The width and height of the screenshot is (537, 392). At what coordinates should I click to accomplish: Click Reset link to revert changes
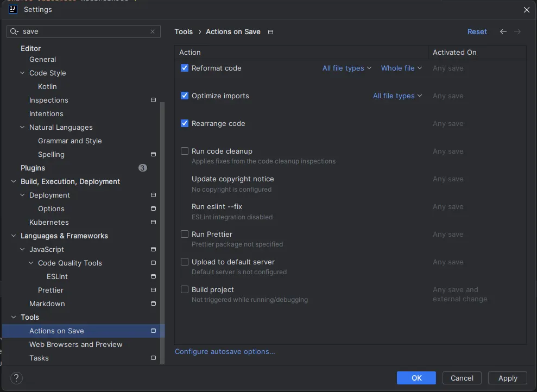[x=477, y=31]
